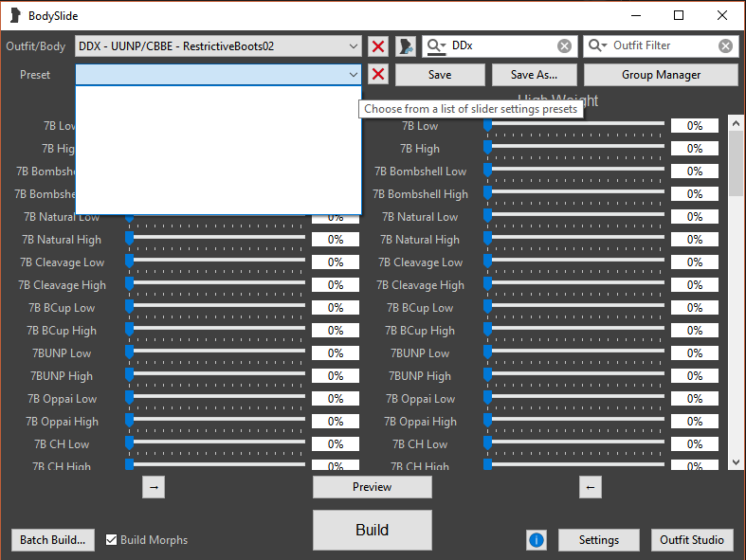This screenshot has width=746, height=560.
Task: Copy high weight values to low (left arrow)
Action: pos(591,487)
